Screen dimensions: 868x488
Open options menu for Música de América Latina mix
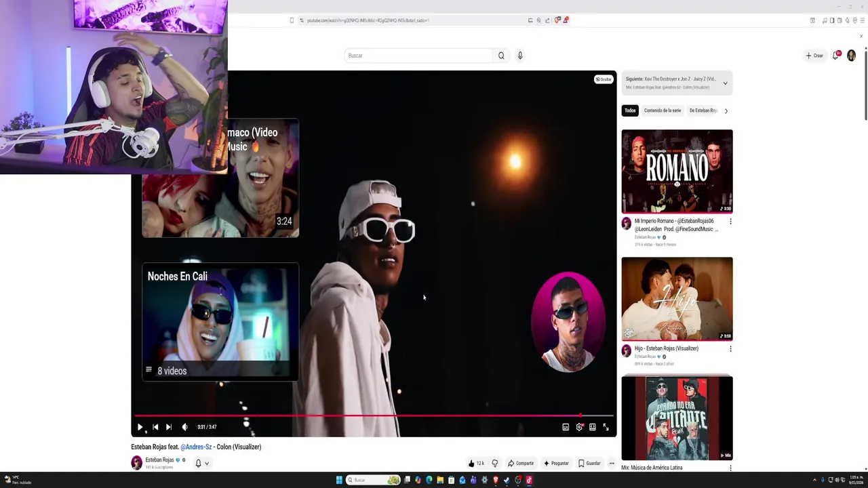coord(730,468)
